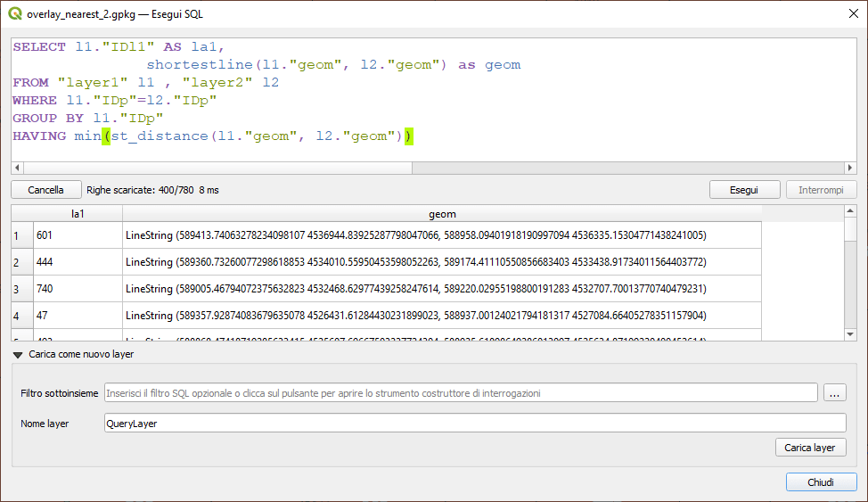Click the QGIS logo in title bar

click(x=14, y=14)
